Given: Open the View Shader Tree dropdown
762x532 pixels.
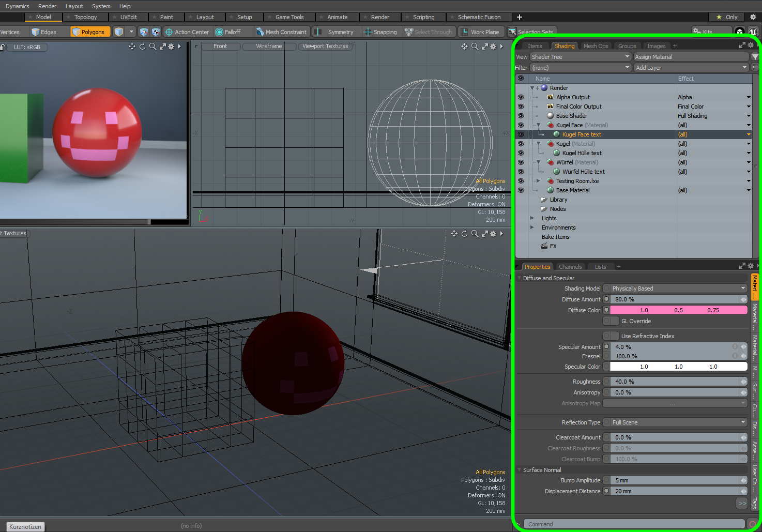Looking at the screenshot, I should click(x=581, y=57).
